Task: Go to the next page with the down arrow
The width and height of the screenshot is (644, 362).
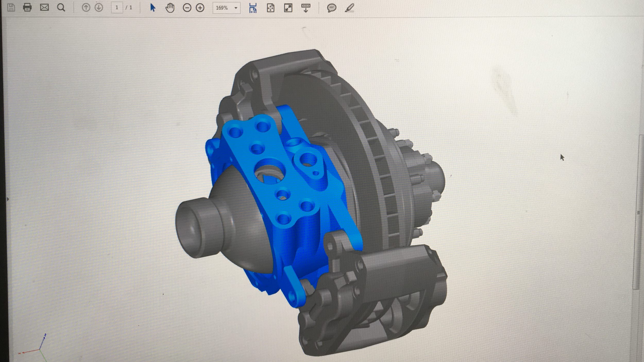Action: [x=99, y=8]
